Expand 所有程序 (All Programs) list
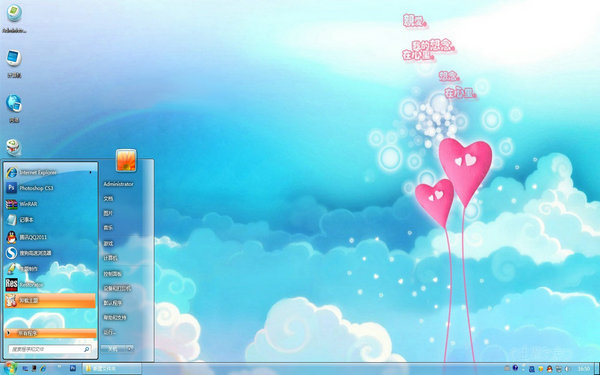 (50, 333)
